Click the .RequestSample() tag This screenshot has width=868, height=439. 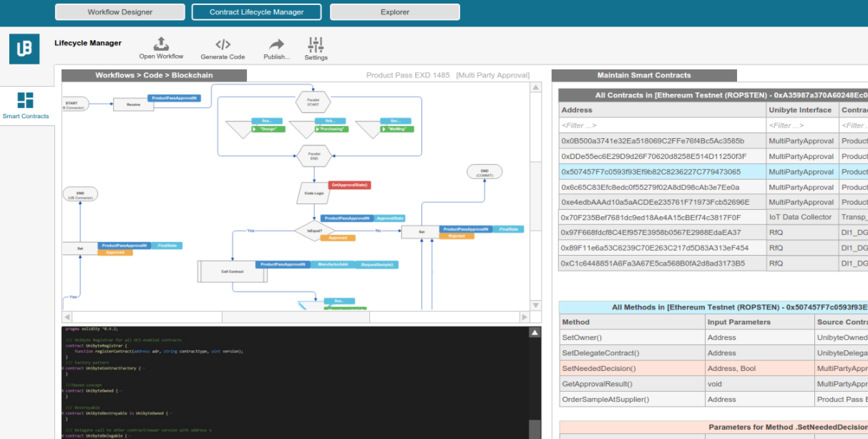(377, 264)
